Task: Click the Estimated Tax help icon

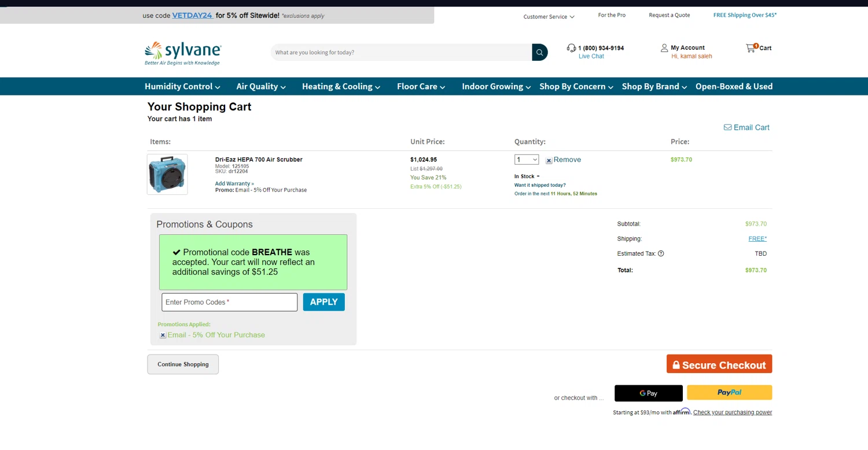Action: pos(661,253)
